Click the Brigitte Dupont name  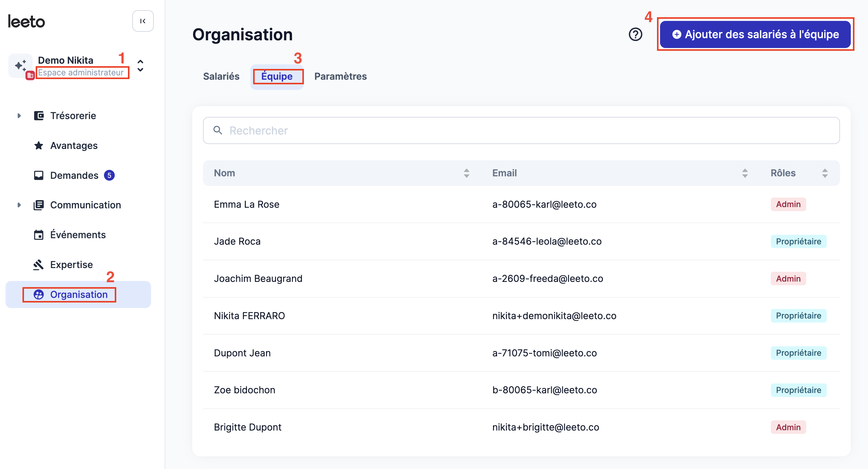coord(248,427)
